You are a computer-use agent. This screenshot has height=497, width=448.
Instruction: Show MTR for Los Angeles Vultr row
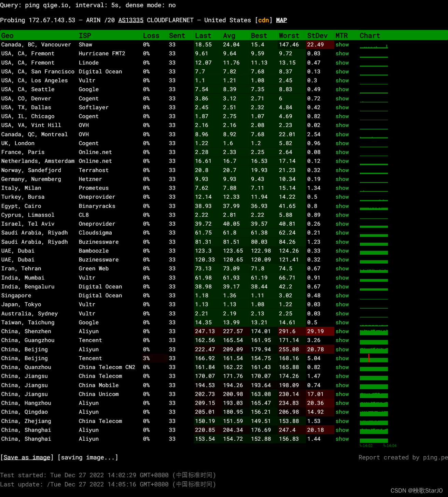(342, 81)
